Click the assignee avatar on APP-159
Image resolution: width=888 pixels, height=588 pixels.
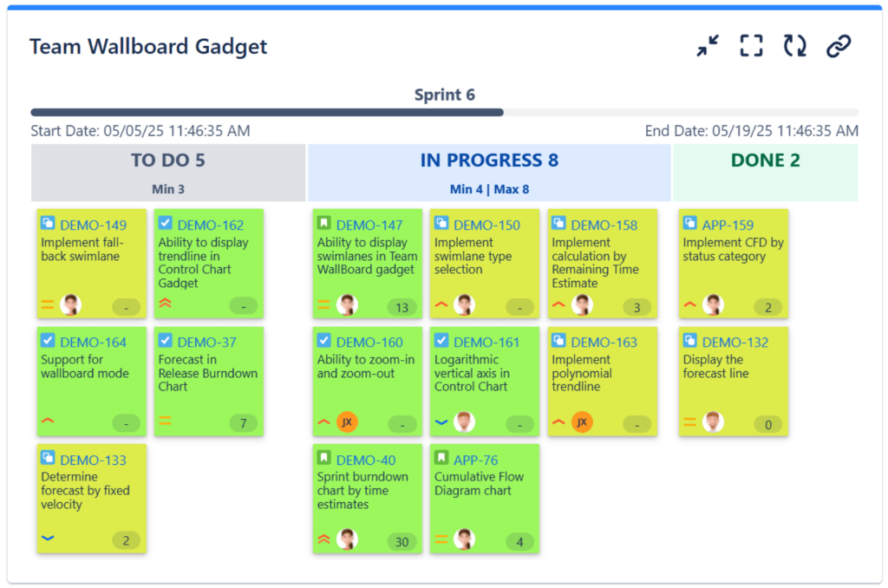713,304
